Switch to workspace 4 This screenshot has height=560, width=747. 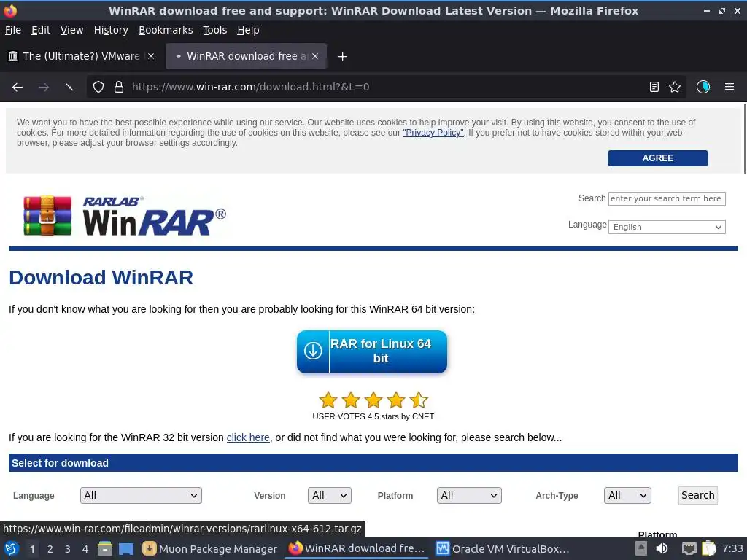(85, 549)
